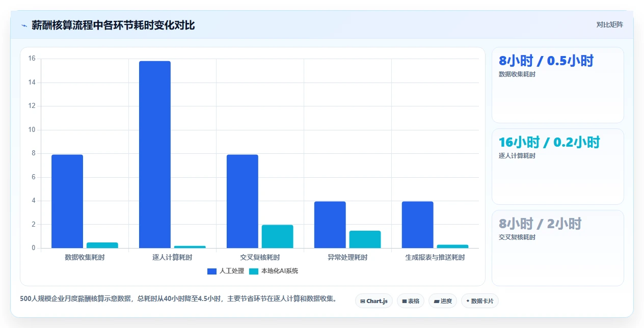The image size is (644, 328).
Task: Click the 8小时 / 0.5小时 stat value
Action: [546, 61]
